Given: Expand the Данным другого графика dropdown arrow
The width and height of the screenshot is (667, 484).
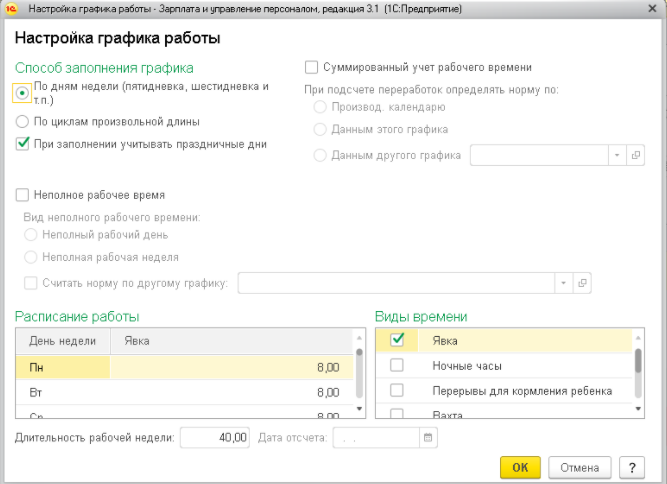Looking at the screenshot, I should click(x=617, y=155).
